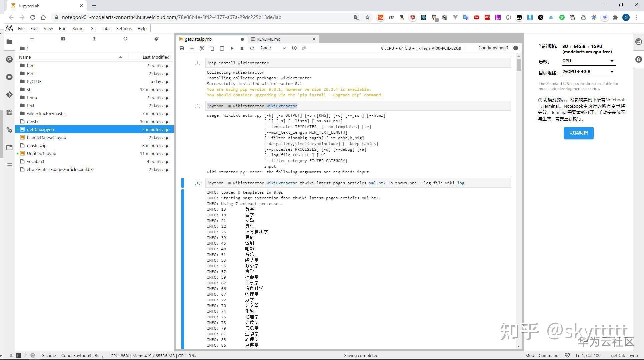Cut selected cell with scissors icon

(202, 48)
